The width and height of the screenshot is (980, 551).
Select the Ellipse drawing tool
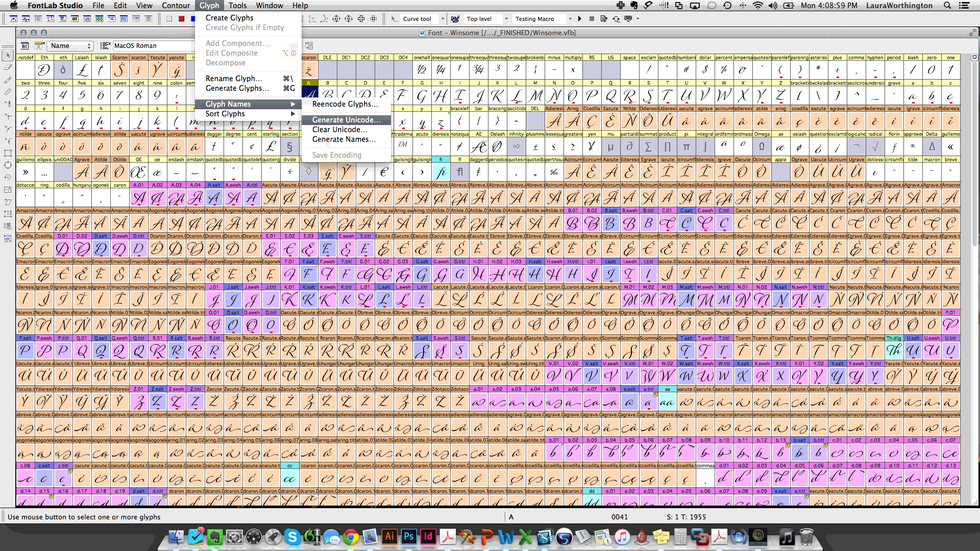(8, 165)
